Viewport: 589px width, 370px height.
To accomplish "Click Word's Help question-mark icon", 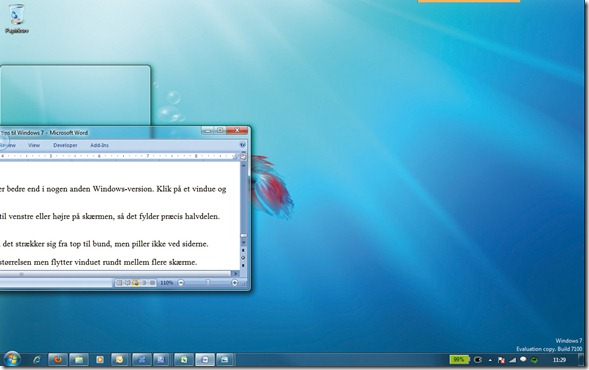I will (x=243, y=145).
